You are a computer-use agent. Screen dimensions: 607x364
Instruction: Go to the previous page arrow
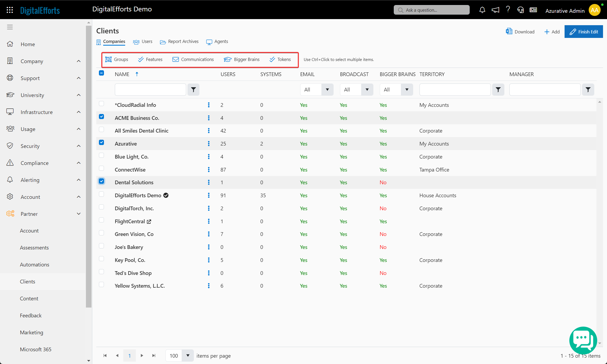pos(117,356)
